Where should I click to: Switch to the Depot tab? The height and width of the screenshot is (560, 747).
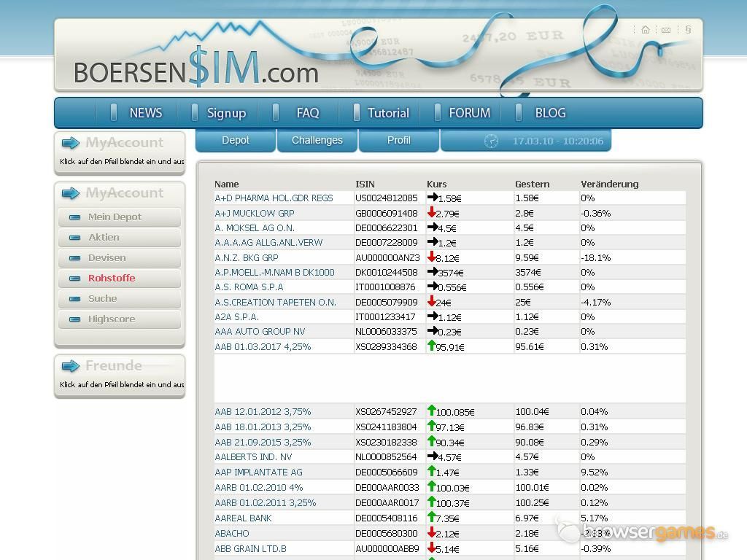[236, 141]
